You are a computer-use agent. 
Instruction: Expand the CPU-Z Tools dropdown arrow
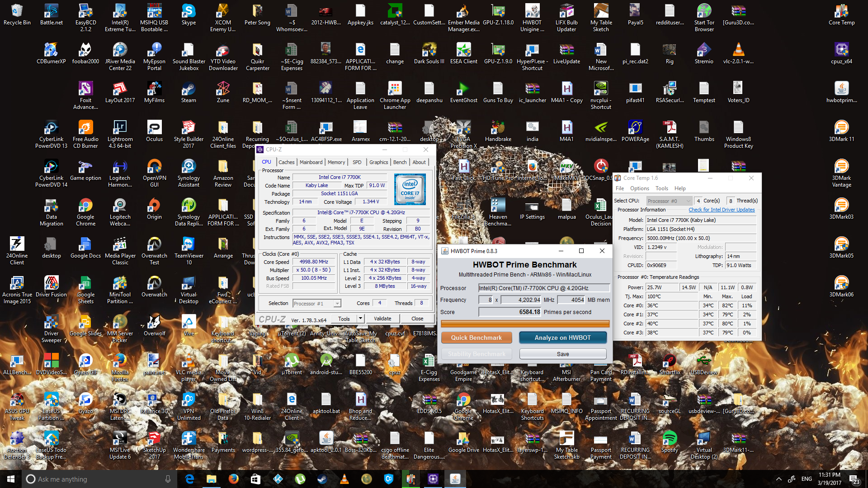(x=361, y=319)
